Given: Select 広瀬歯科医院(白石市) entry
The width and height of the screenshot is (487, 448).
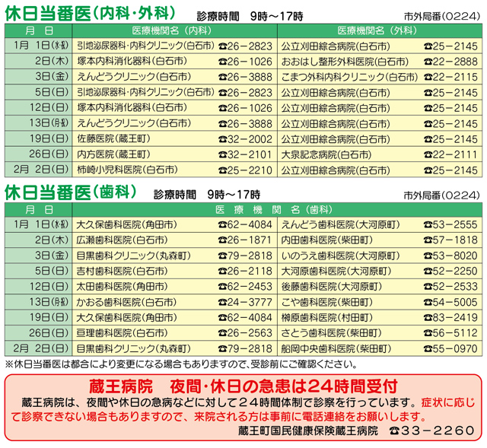Looking at the screenshot, I should coord(122,240).
